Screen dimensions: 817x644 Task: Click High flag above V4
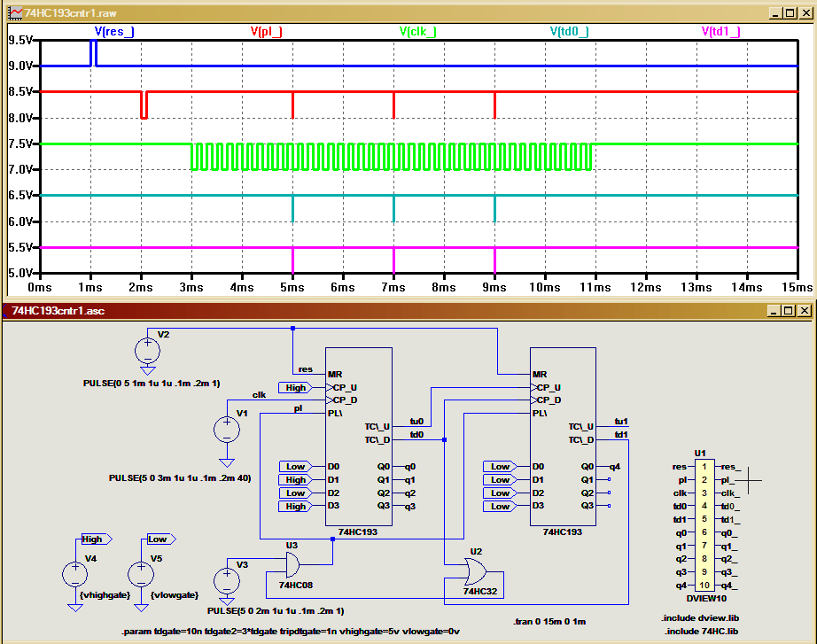point(97,539)
